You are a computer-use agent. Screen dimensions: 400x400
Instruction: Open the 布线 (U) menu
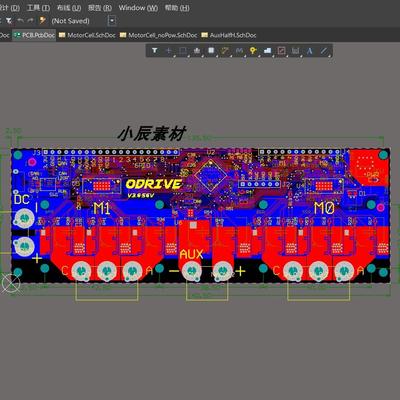click(69, 8)
